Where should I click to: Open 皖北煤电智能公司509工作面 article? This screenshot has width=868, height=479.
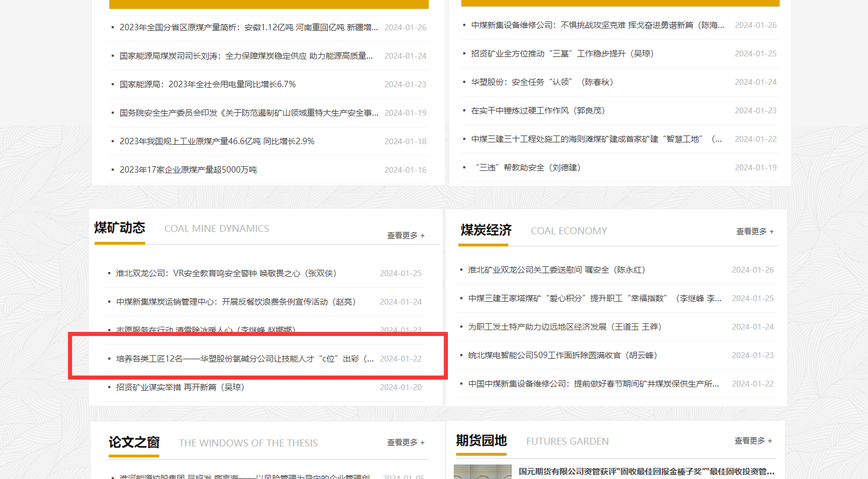coord(562,355)
